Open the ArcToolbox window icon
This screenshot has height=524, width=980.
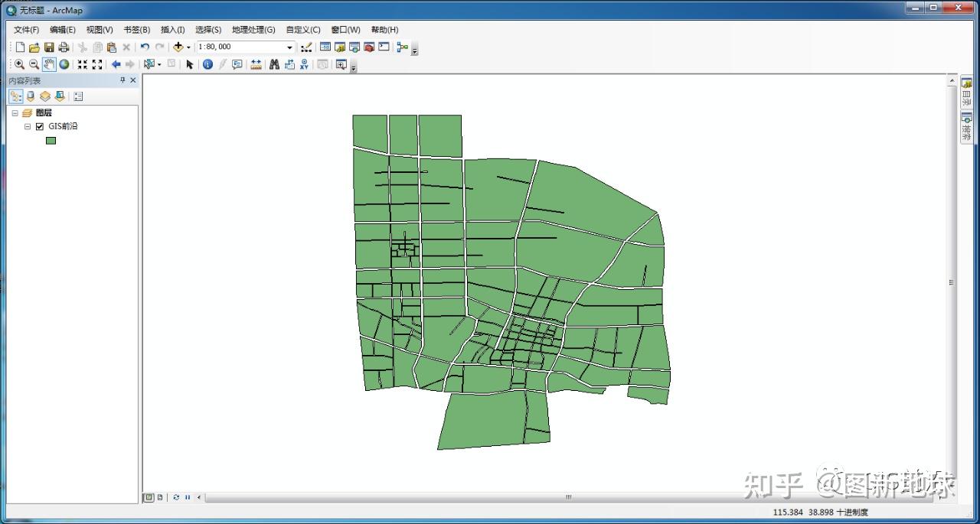point(367,47)
